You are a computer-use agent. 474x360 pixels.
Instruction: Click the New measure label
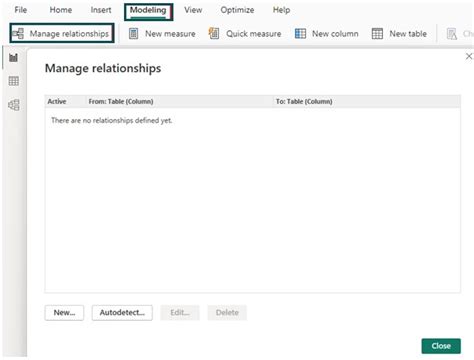pos(170,34)
